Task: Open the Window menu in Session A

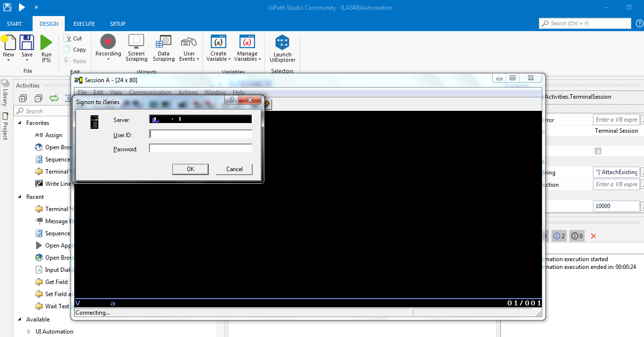Action: click(x=215, y=92)
